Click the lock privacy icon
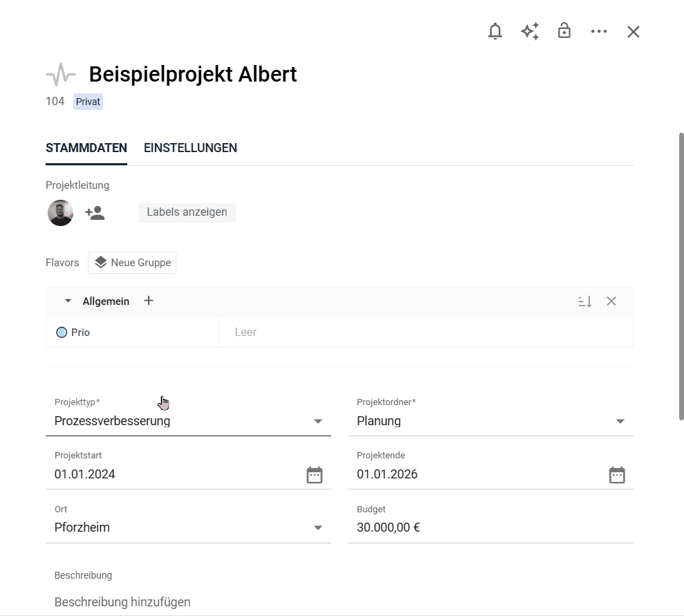 564,31
